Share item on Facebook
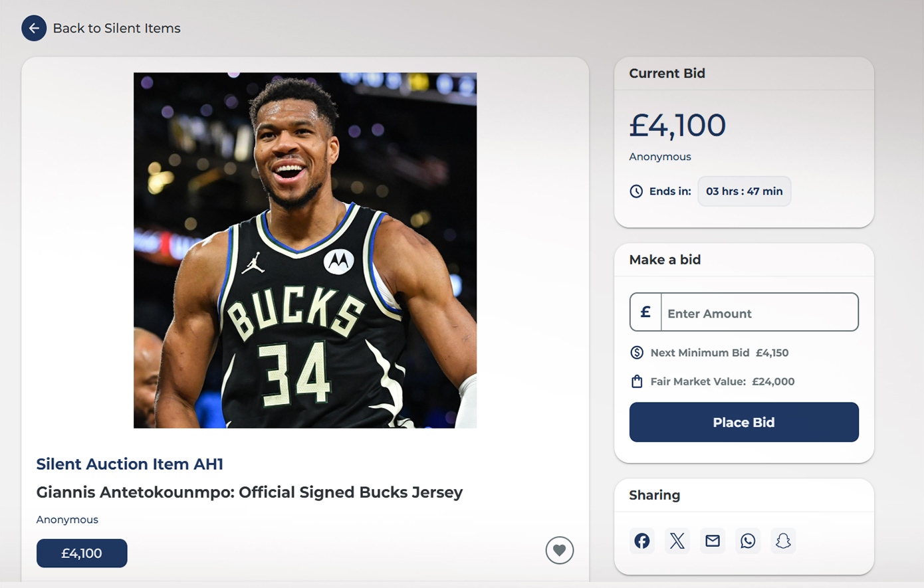Viewport: 924px width, 588px height. click(642, 541)
